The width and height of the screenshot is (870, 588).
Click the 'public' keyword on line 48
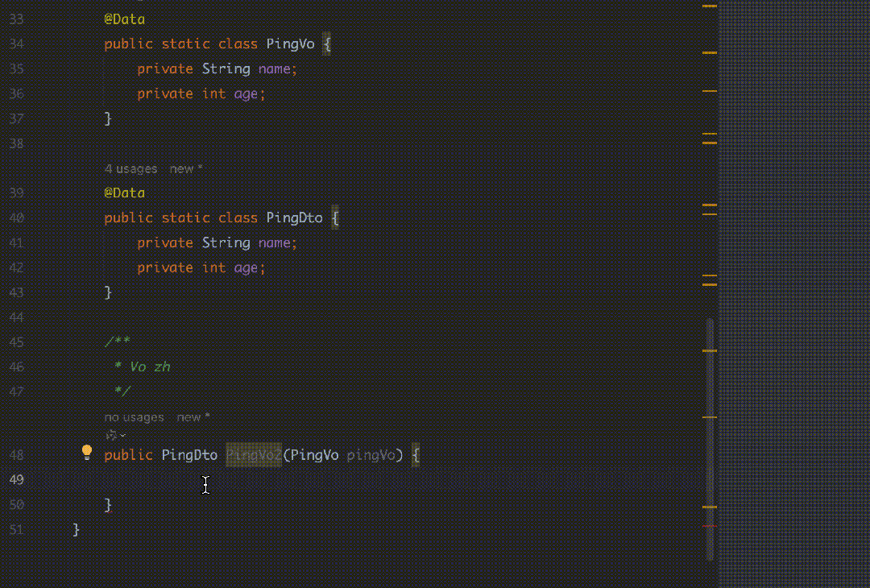(x=129, y=455)
